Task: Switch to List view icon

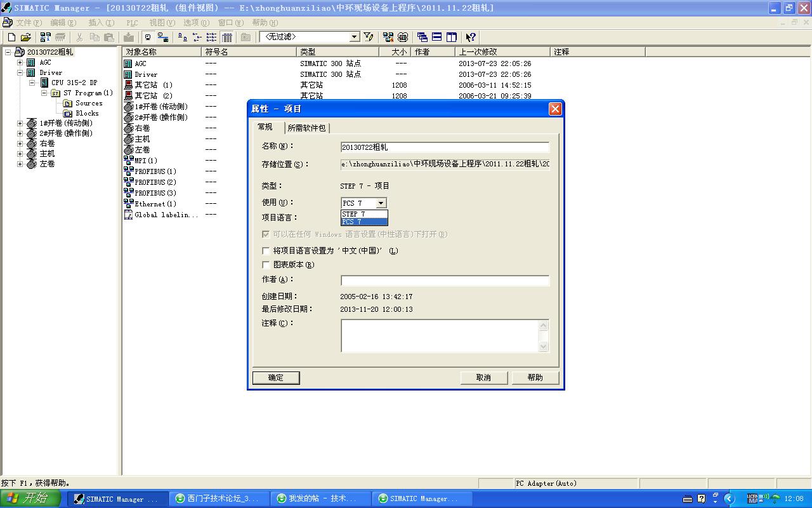Action: [212, 37]
